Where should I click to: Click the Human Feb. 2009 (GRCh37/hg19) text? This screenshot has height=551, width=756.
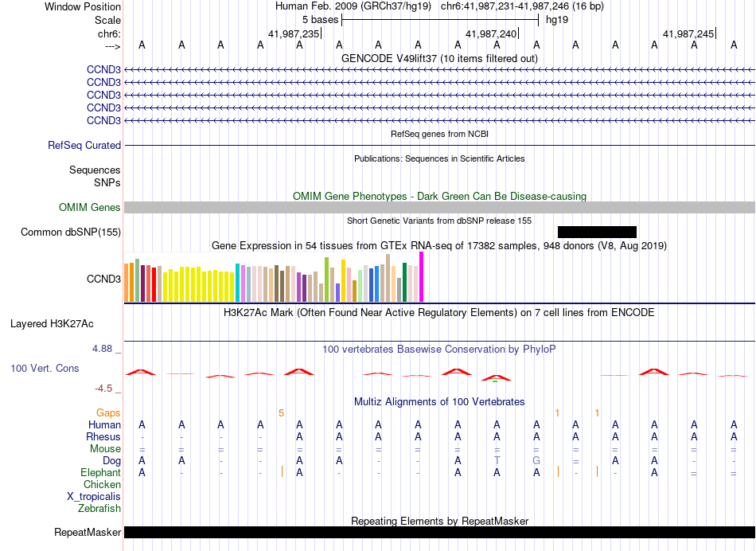[x=353, y=6]
